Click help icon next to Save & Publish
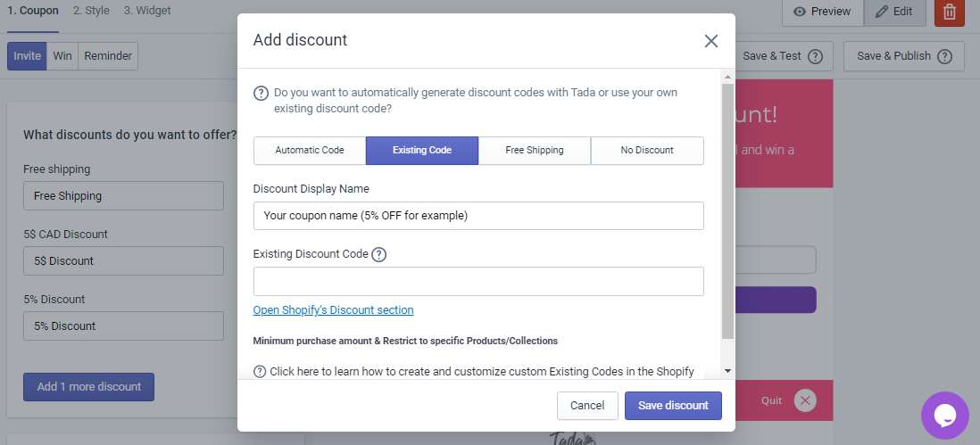This screenshot has width=980, height=445. (944, 56)
